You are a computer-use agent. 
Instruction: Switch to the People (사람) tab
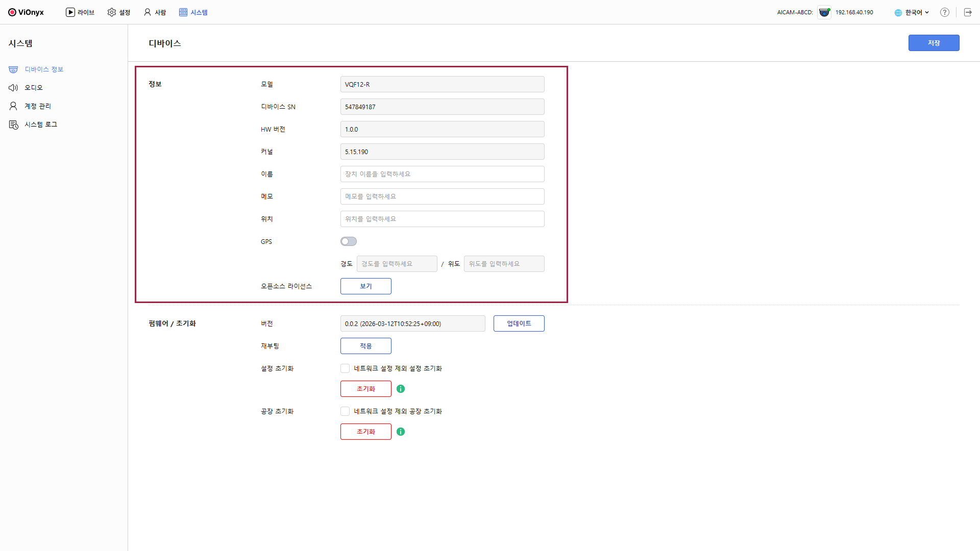(155, 12)
